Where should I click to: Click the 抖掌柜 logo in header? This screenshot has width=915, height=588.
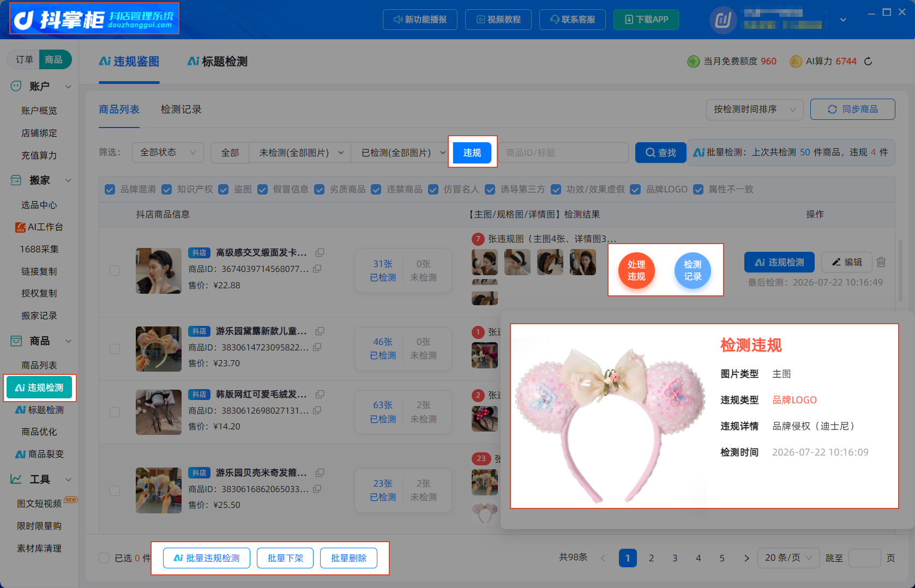click(x=94, y=19)
